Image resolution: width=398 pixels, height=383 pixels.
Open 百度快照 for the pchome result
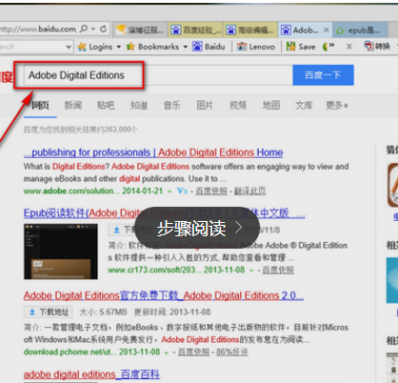pos(194,352)
